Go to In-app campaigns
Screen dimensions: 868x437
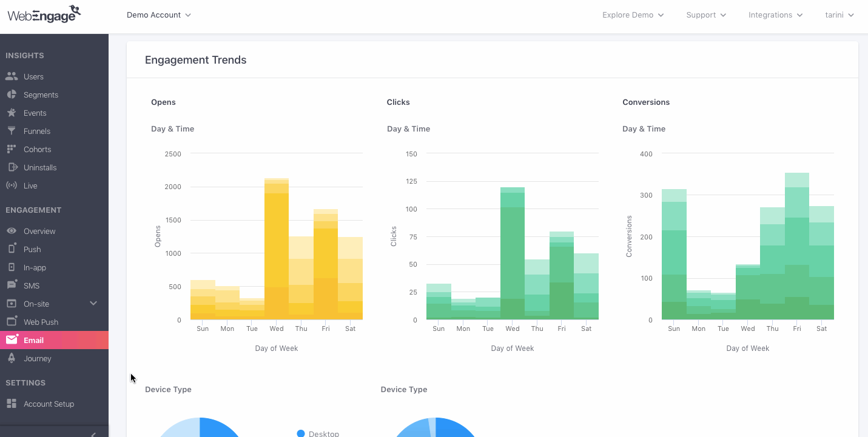coord(35,268)
